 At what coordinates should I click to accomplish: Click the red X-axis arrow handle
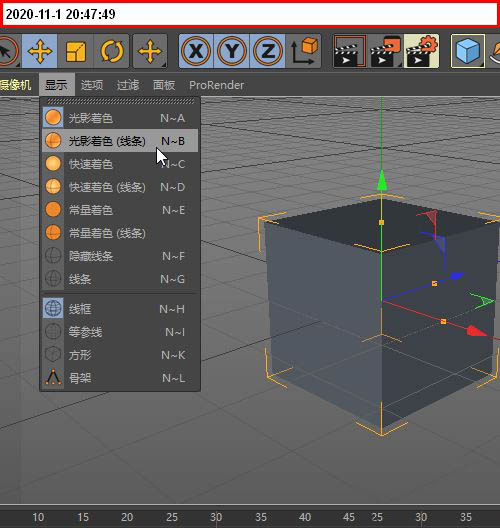point(476,331)
